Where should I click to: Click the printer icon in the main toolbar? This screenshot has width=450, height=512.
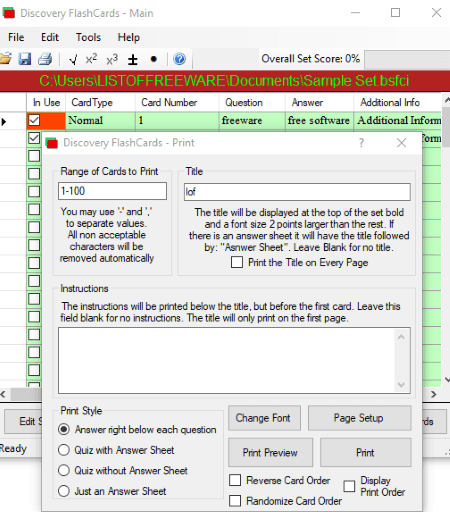tap(45, 59)
